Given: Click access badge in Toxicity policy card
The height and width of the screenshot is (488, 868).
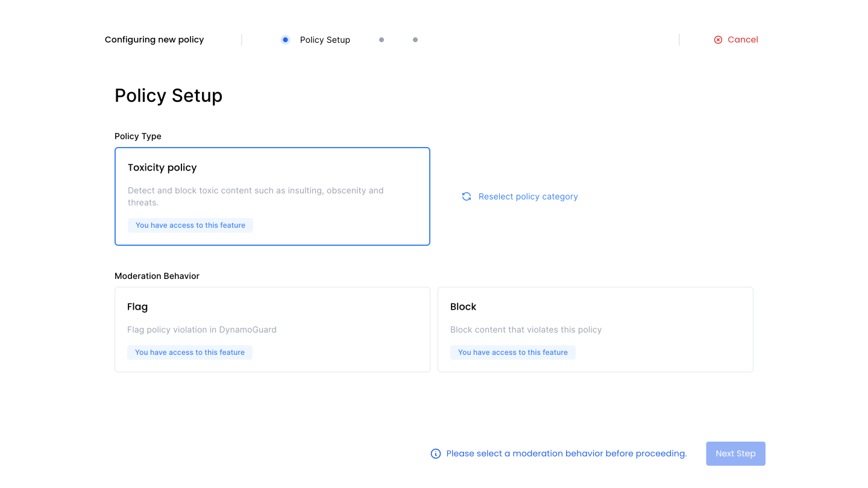Looking at the screenshot, I should tap(190, 225).
